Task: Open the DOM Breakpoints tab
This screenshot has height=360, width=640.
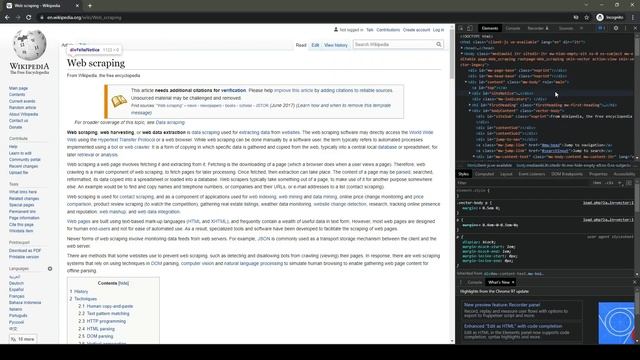Action: (x=567, y=174)
